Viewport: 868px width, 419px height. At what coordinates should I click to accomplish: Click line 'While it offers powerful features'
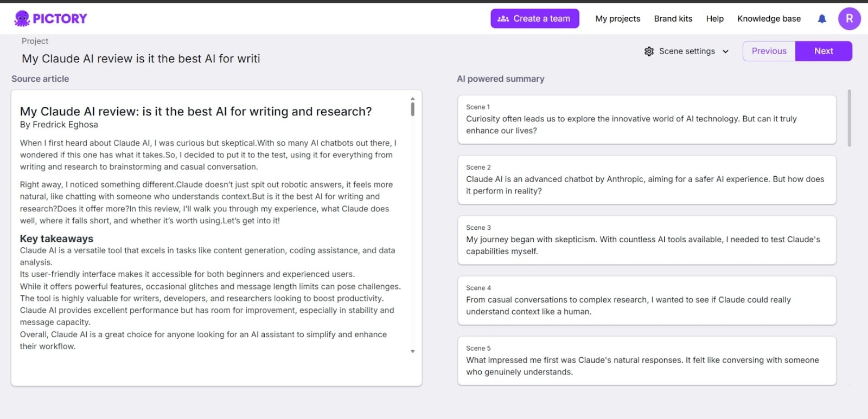pos(210,286)
